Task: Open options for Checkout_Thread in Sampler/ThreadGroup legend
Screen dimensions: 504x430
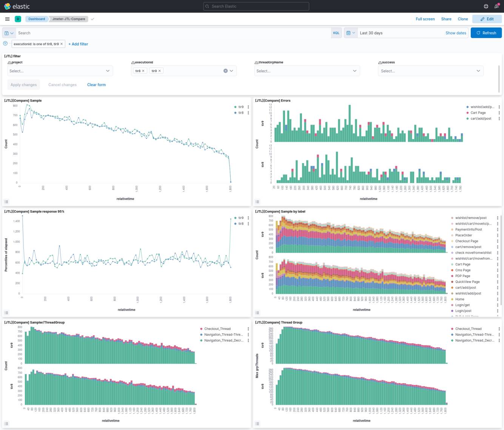Action: click(x=248, y=329)
